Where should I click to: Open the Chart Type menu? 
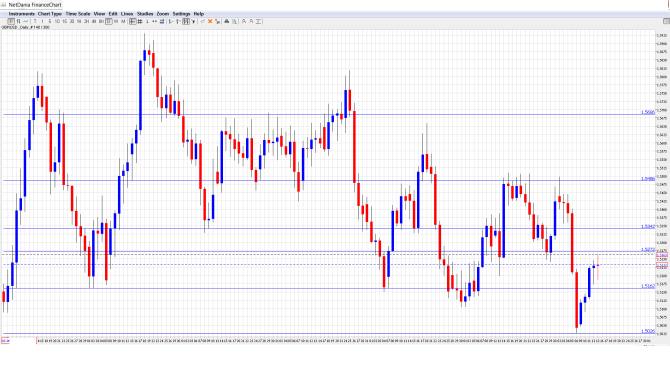tap(50, 14)
